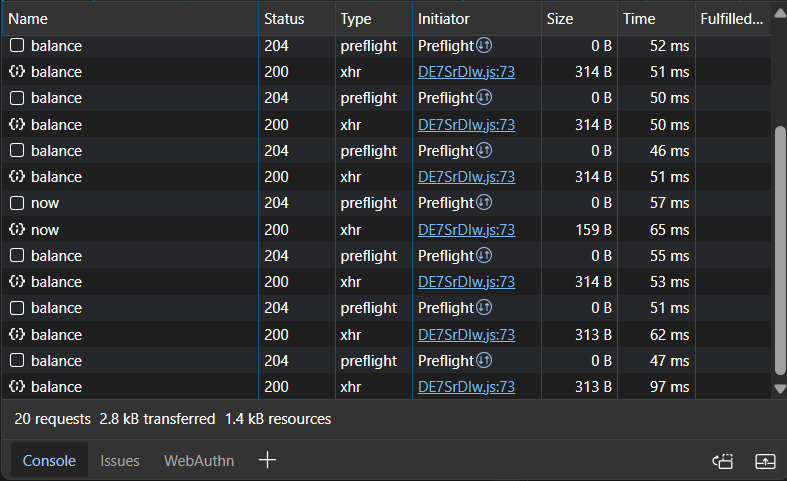Viewport: 787px width, 481px height.
Task: Click the Preflight arrows icon in the 55 ms row
Action: click(x=484, y=255)
